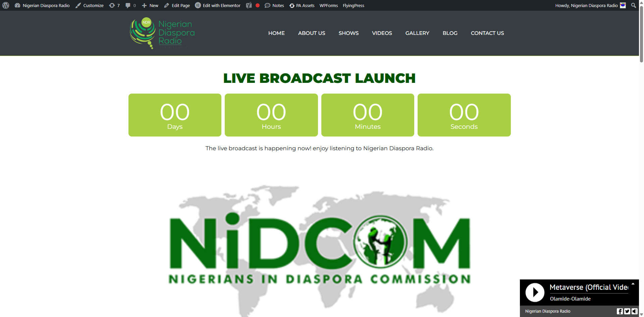
Task: Open WPForms admin menu
Action: click(x=329, y=5)
